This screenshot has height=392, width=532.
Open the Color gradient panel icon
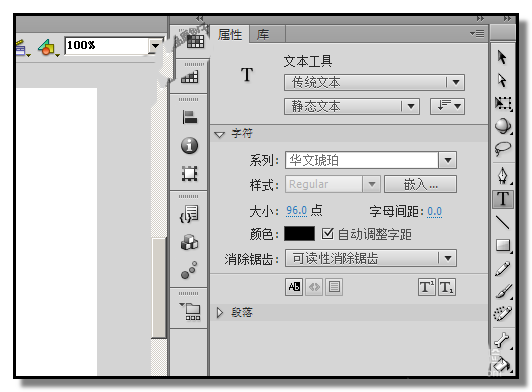pos(189,77)
